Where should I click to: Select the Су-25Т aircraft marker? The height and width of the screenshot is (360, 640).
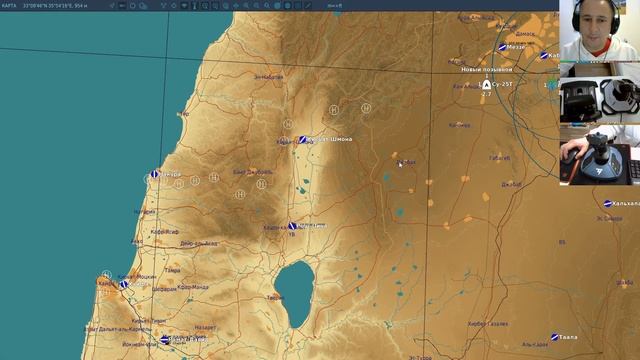pyautogui.click(x=486, y=84)
